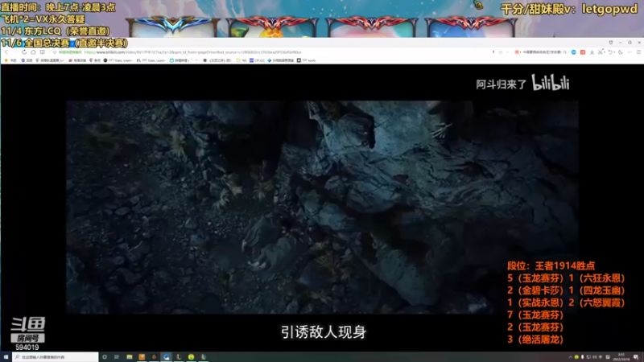
Task: Open the second TFT Stats Lead bookmark
Action: coord(151,60)
